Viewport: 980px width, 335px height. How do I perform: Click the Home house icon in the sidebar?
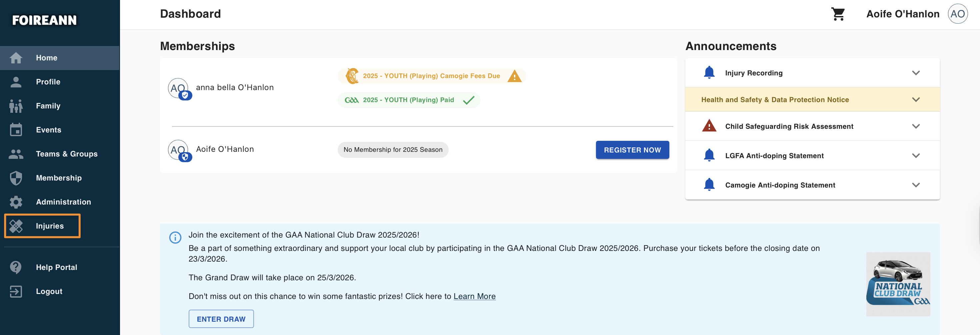pos(16,58)
